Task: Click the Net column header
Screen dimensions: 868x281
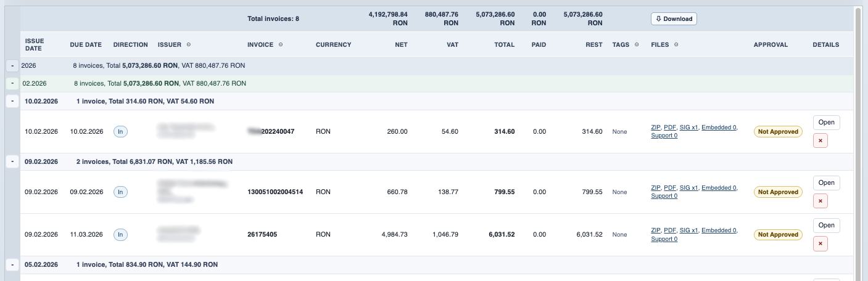Action: (402, 44)
